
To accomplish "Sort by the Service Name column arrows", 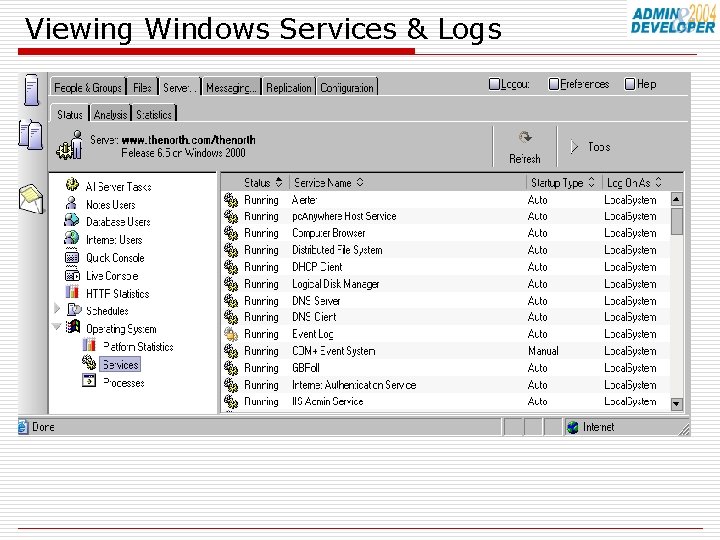I will [x=360, y=183].
